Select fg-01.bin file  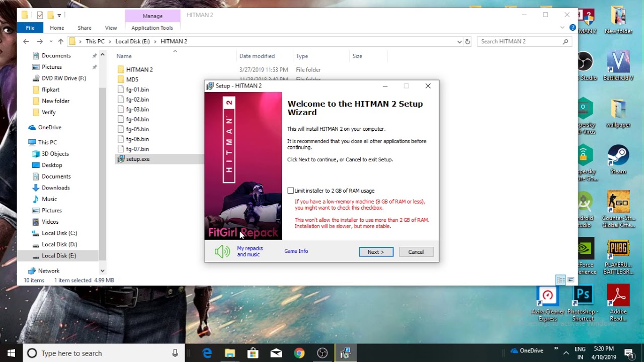(137, 89)
